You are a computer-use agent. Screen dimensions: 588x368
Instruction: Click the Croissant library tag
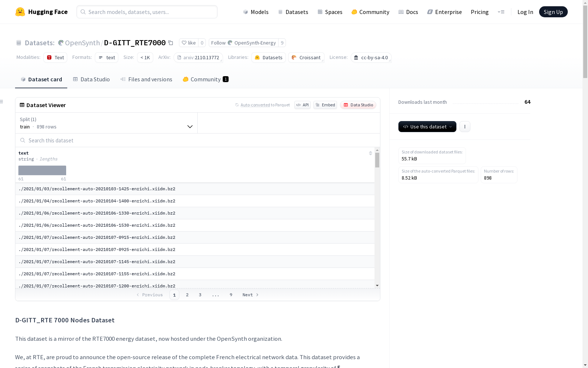click(306, 57)
